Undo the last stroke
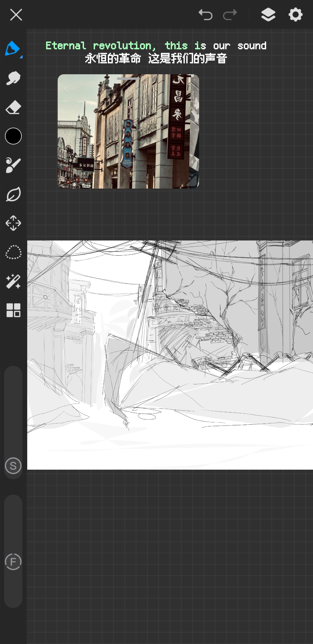This screenshot has height=644, width=313. click(x=205, y=15)
